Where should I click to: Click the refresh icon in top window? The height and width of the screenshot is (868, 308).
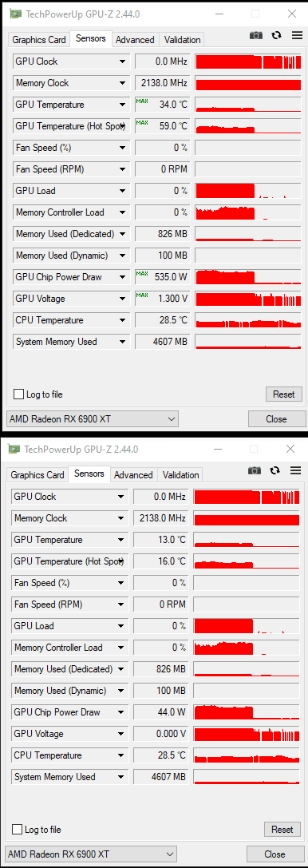pos(276,35)
